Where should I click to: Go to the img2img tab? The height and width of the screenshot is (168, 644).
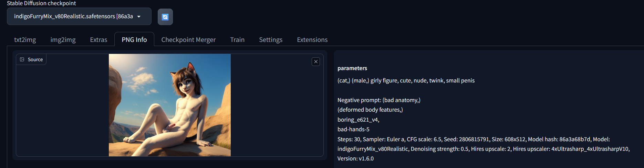click(x=63, y=40)
